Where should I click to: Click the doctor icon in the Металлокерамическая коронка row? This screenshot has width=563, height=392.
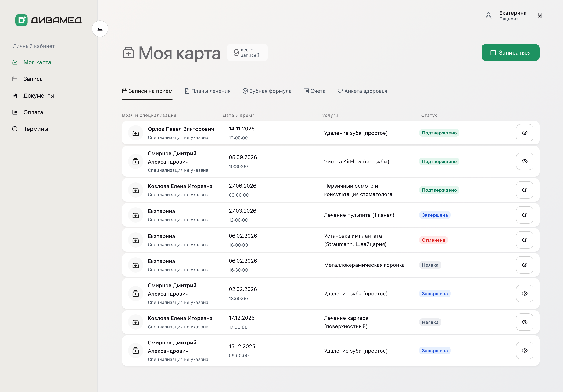[136, 265]
